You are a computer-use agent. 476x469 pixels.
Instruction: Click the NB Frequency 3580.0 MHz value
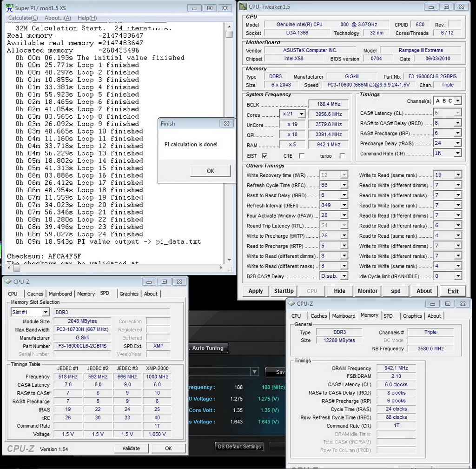click(430, 348)
